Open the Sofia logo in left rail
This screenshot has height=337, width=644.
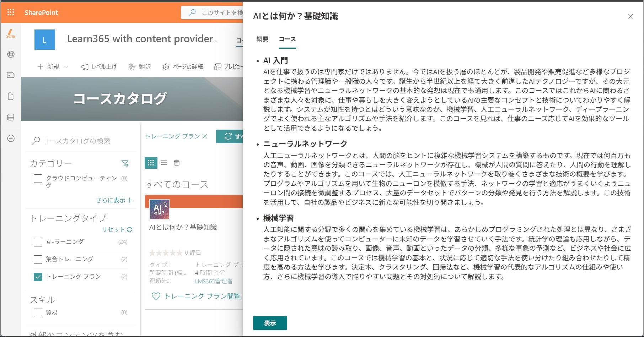pyautogui.click(x=11, y=33)
